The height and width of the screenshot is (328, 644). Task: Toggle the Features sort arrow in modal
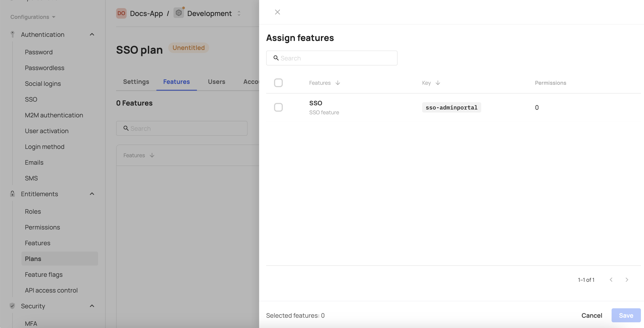(338, 83)
